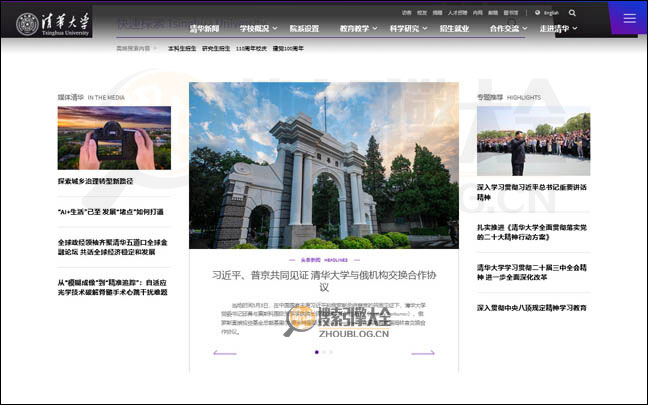Screen dimensions: 648x405
Task: Open the 走进清华 menu item
Action: point(554,29)
